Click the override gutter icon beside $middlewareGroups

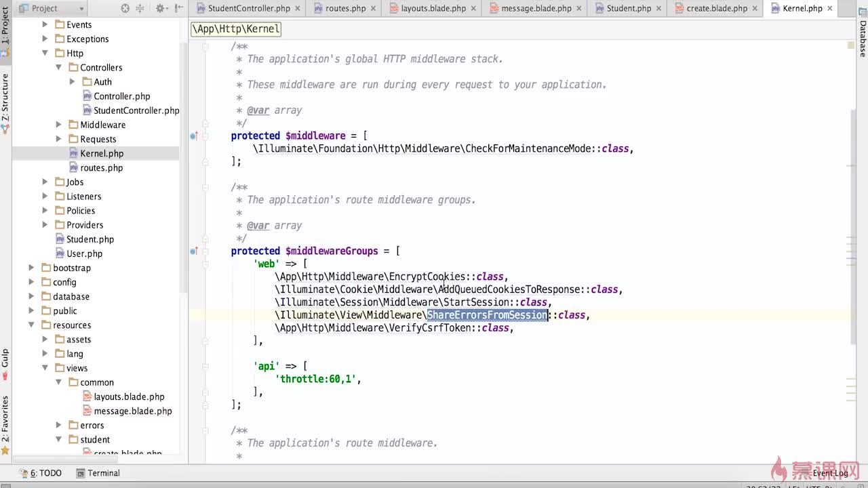point(194,251)
